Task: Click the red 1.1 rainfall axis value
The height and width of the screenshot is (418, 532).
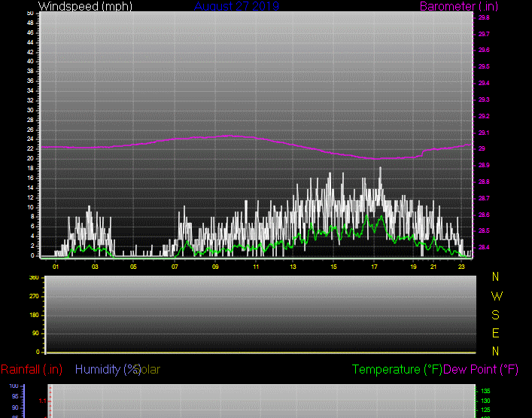Action: [42, 401]
